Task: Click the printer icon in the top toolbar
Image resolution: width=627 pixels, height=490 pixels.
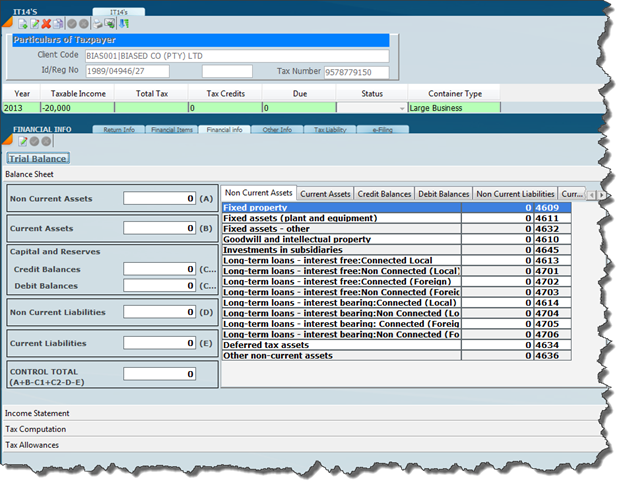Action: (97, 22)
